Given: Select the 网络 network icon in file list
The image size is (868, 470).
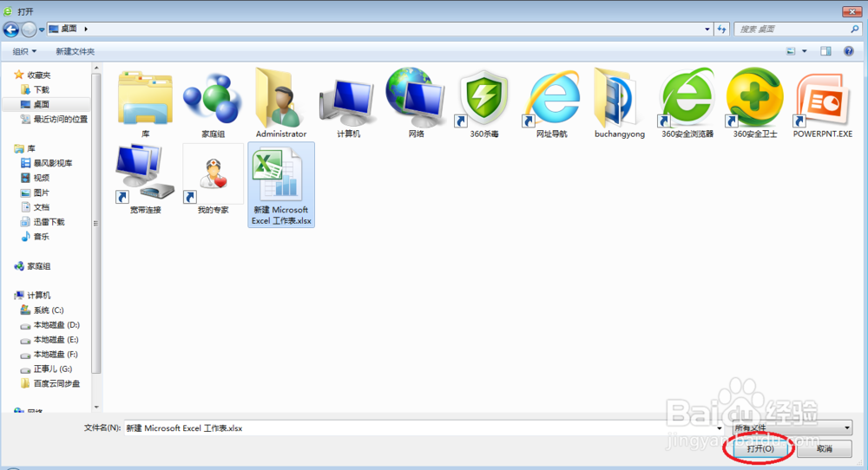Looking at the screenshot, I should pos(417,103).
